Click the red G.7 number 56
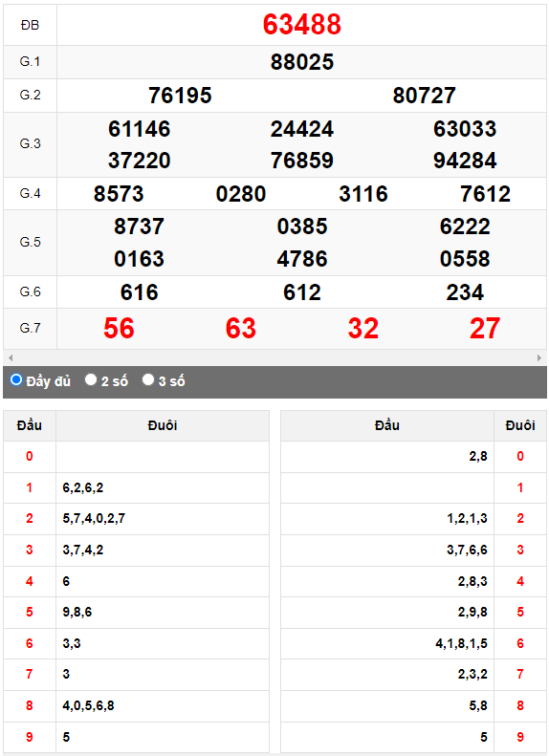This screenshot has height=756, width=549. 119,329
